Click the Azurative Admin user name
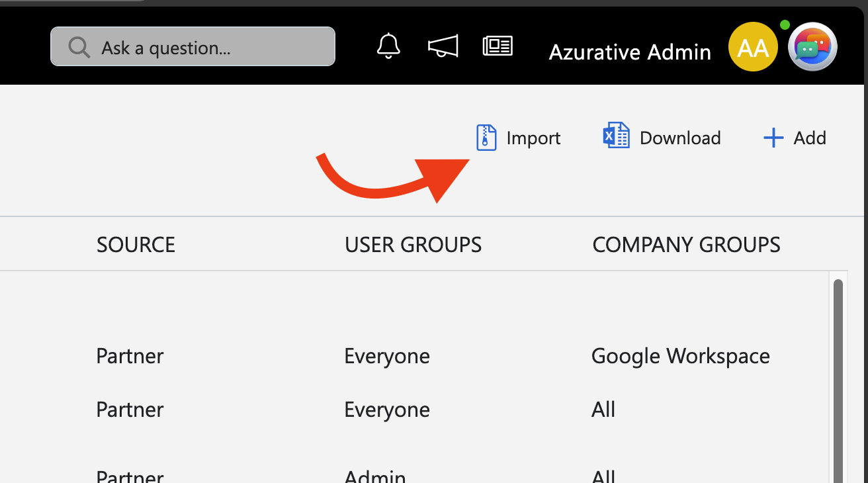 [630, 52]
